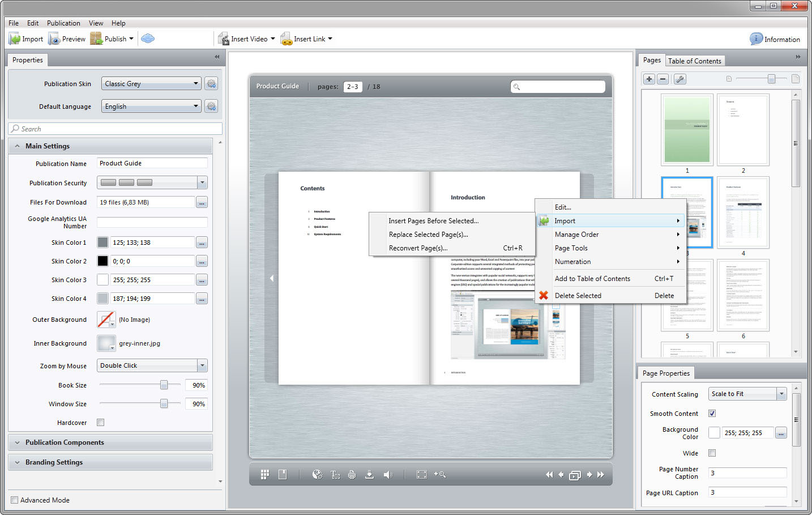Click the Publish button in the toolbar
The width and height of the screenshot is (812, 515).
(x=112, y=39)
